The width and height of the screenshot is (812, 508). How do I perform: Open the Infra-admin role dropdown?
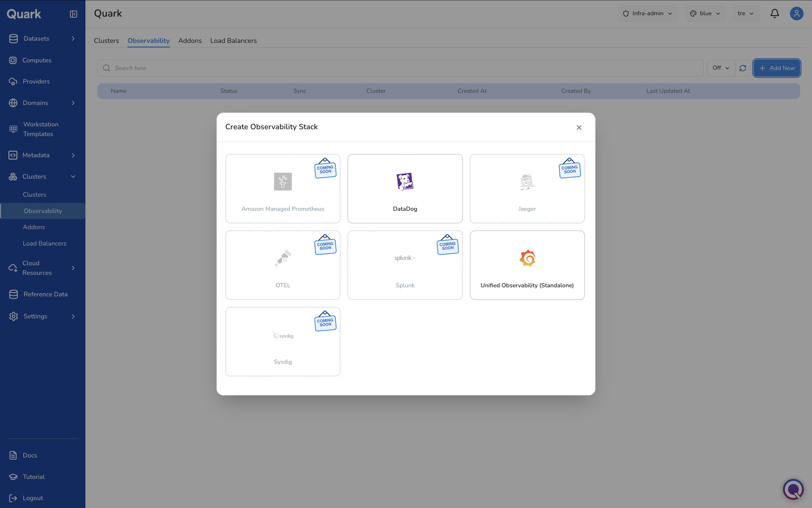click(648, 14)
